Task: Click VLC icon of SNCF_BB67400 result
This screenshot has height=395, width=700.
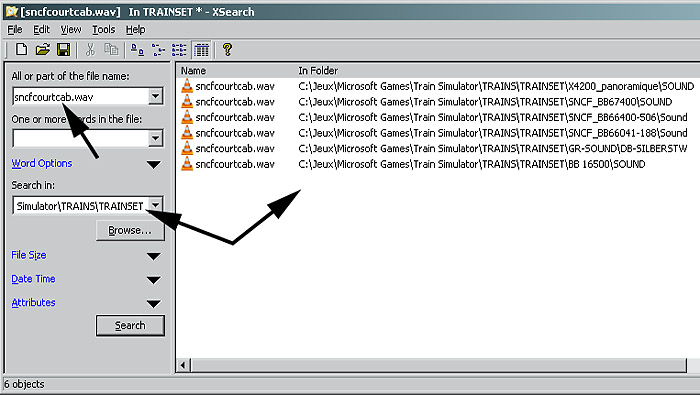Action: click(187, 101)
